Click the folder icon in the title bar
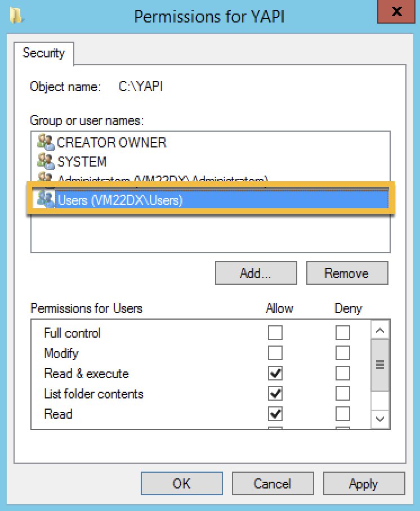Screen dimensions: 420x511 click(x=16, y=16)
